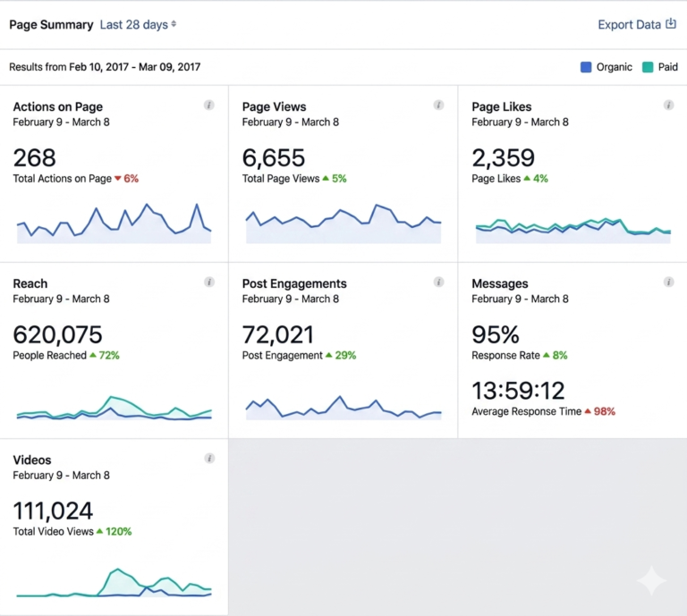
Task: Click the Post Engagements line chart
Action: tap(343, 408)
